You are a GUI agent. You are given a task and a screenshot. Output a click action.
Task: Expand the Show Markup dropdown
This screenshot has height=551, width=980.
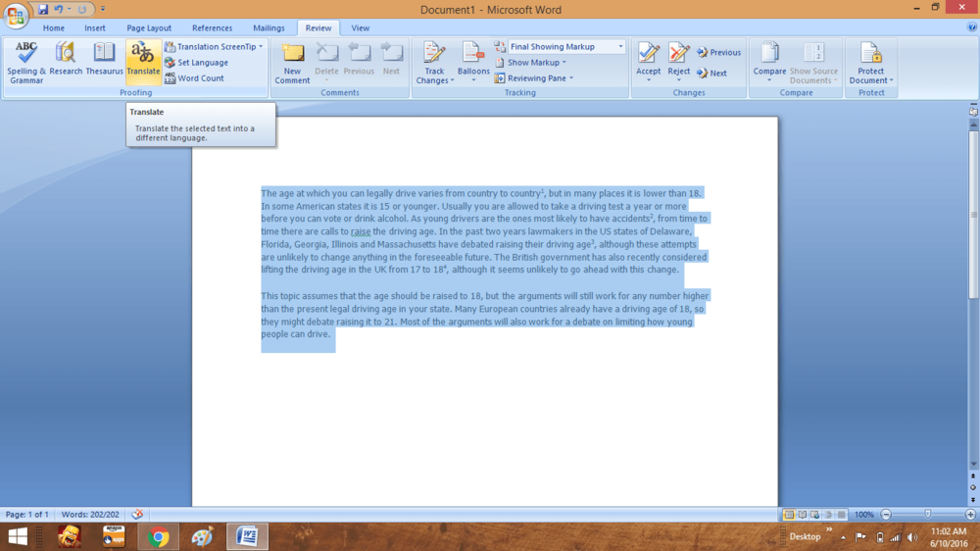(x=563, y=63)
